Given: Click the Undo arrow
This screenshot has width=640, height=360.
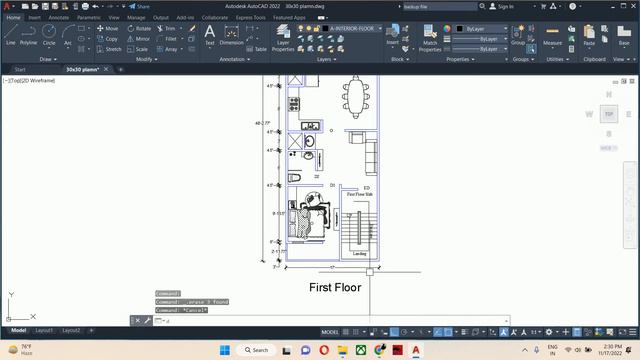Looking at the screenshot, I should coord(96,7).
